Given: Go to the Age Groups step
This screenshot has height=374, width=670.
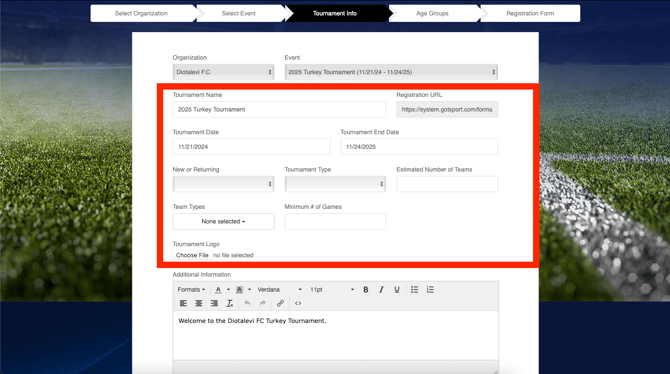Looking at the screenshot, I should (x=432, y=13).
